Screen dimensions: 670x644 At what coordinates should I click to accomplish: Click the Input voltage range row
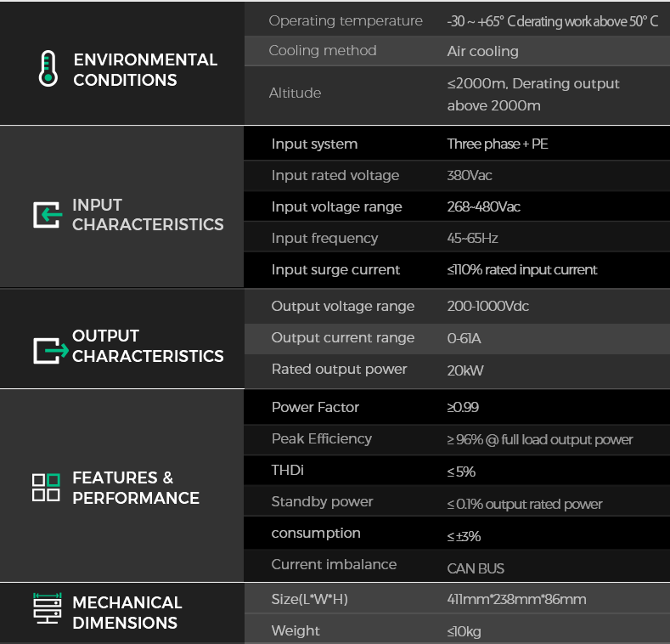(457, 206)
